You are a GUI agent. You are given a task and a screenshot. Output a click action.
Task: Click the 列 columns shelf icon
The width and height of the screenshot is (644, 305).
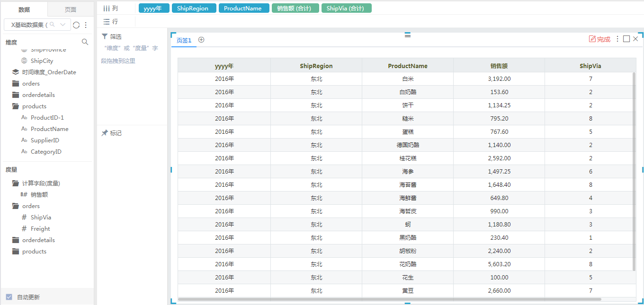click(x=107, y=9)
